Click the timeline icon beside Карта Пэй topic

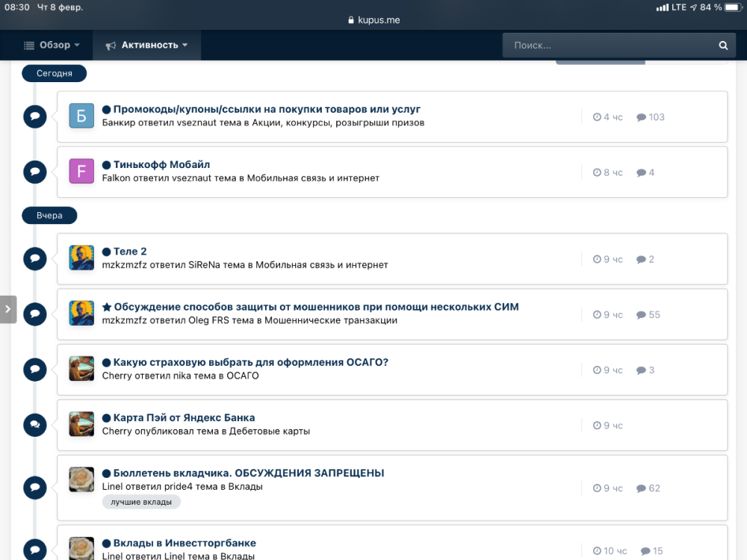point(34,425)
